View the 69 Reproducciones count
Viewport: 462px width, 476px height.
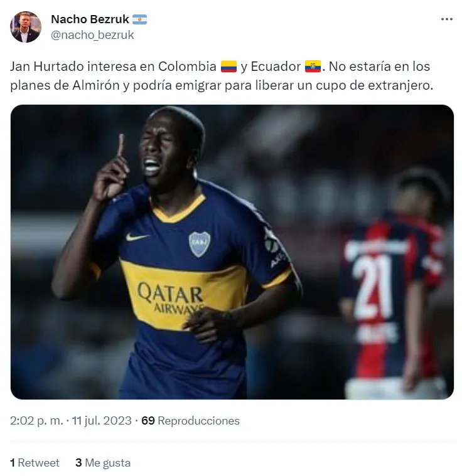click(191, 421)
